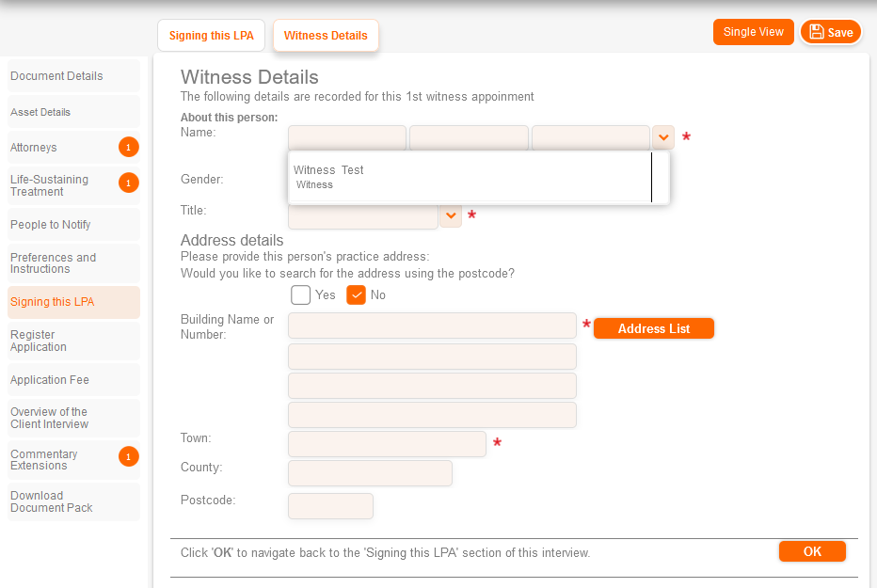Click the Attorneys notification badge
The image size is (877, 588).
(129, 147)
